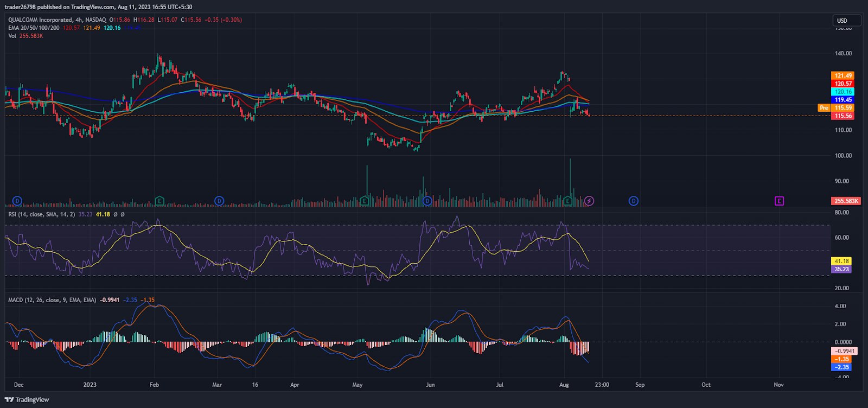Click the Jun label on time axis

tap(430, 385)
